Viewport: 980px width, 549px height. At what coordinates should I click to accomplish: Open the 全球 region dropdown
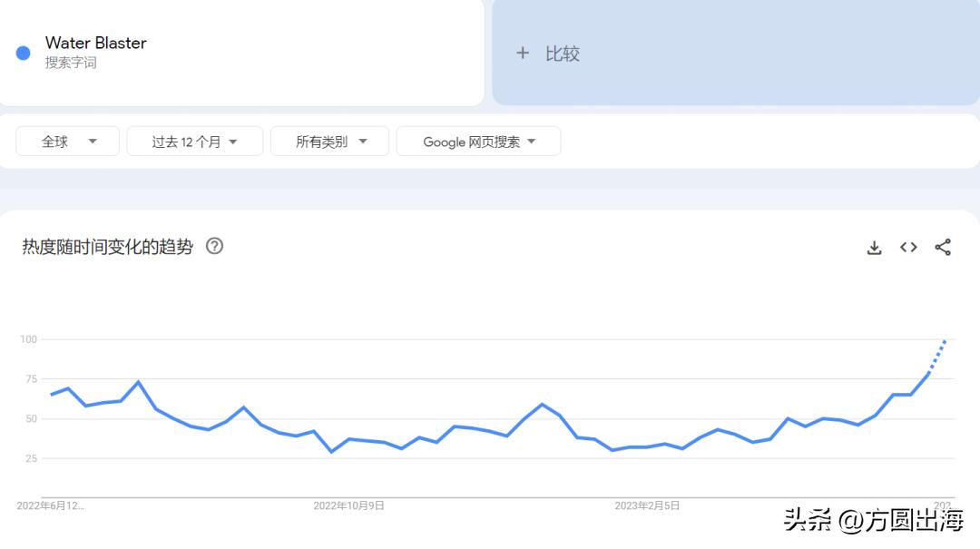click(67, 141)
